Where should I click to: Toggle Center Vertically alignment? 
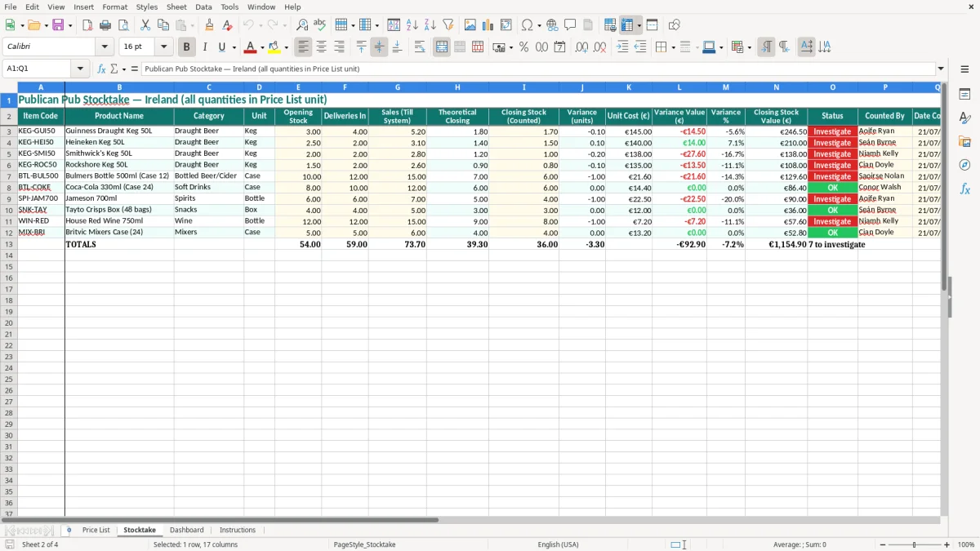tap(379, 47)
